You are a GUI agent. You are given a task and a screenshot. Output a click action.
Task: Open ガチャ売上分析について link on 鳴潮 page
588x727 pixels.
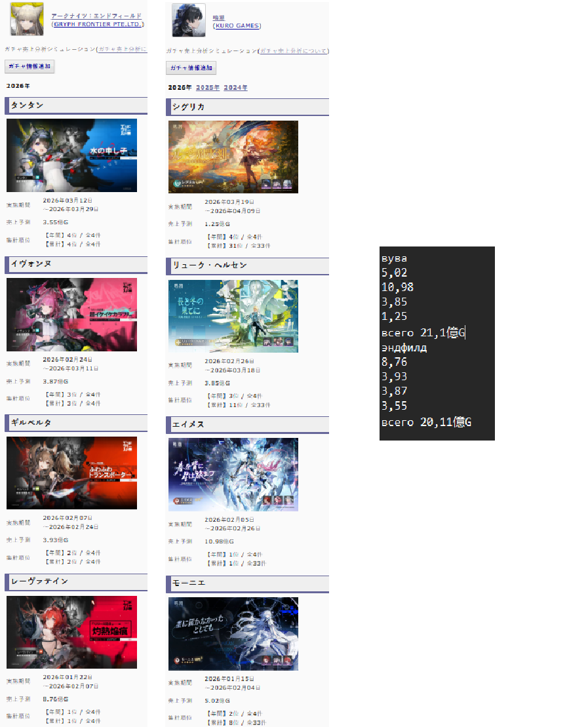tap(293, 51)
